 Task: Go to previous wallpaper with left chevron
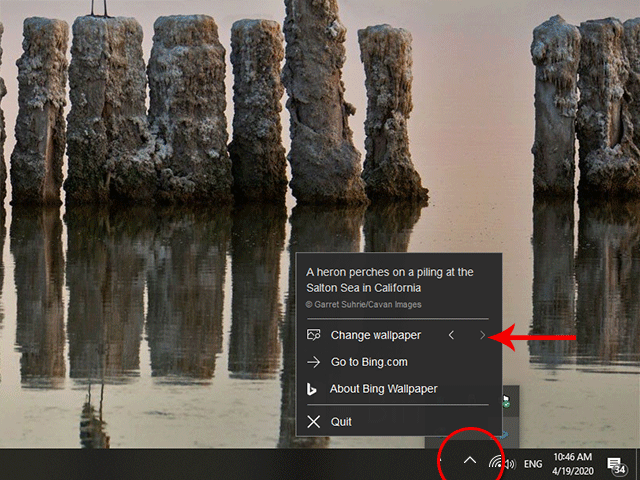click(x=451, y=336)
